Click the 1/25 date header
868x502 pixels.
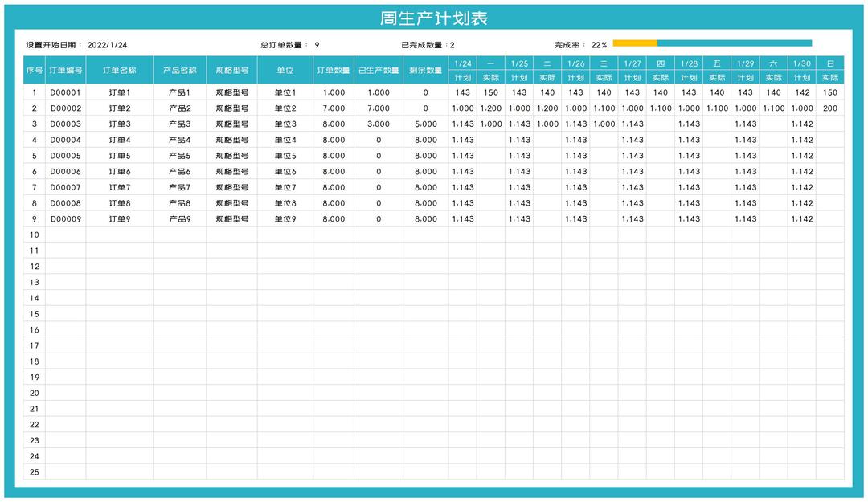[519, 63]
